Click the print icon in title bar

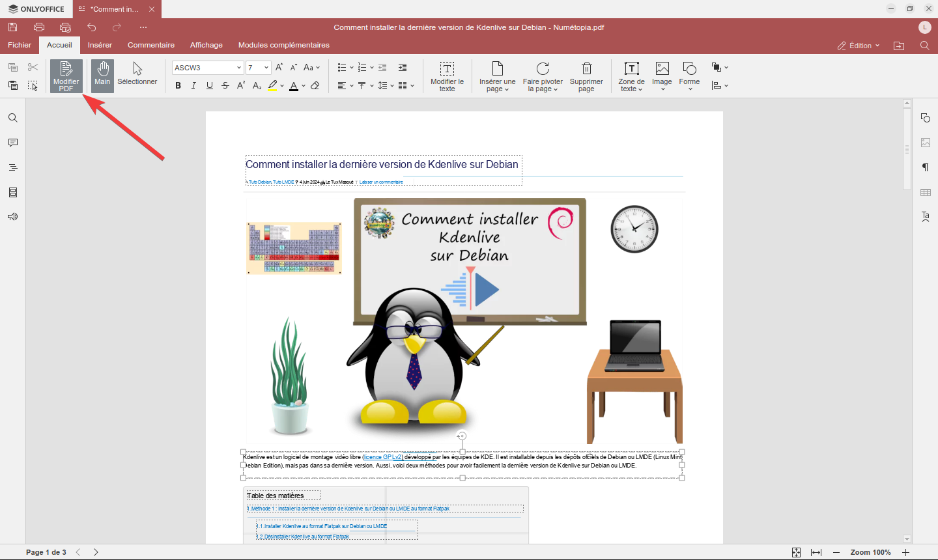pyautogui.click(x=39, y=27)
